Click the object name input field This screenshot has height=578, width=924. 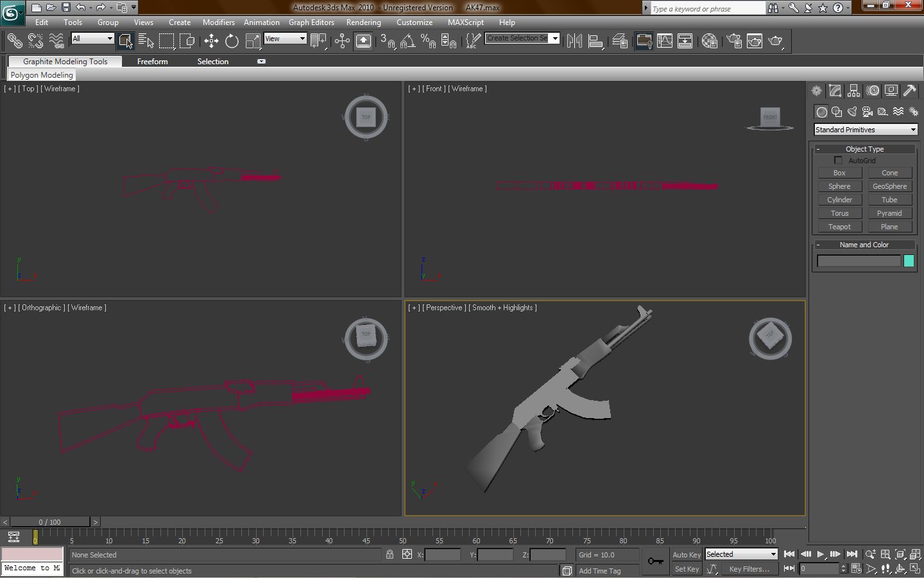pyautogui.click(x=859, y=261)
